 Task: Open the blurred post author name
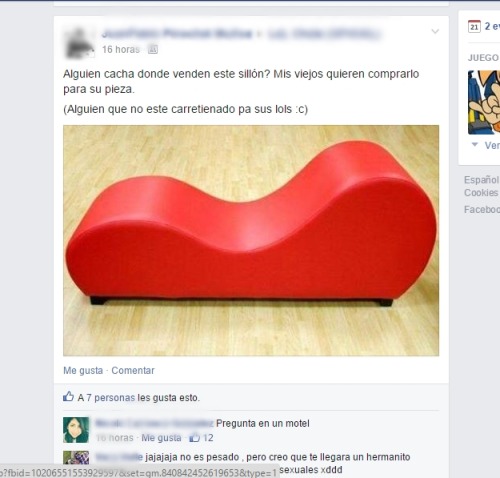[177, 34]
